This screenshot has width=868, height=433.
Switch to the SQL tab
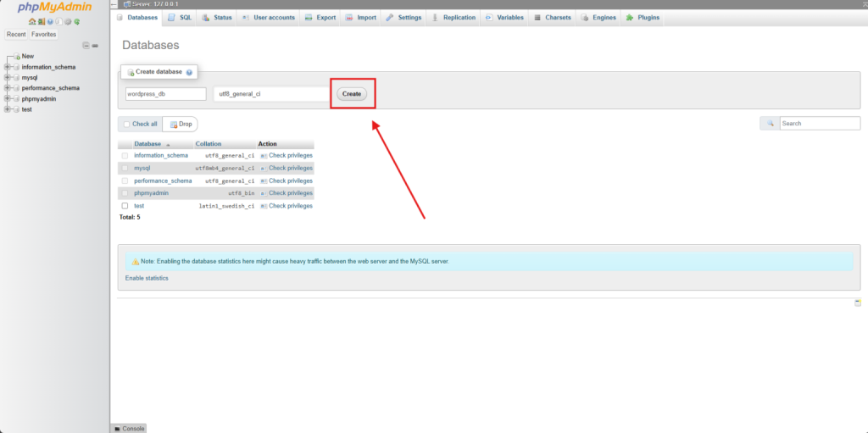coord(180,18)
